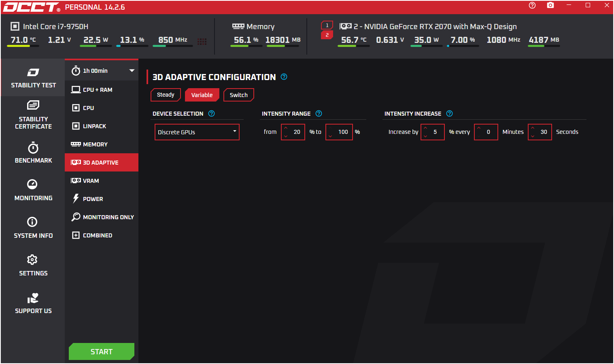Select the Power test
The height and width of the screenshot is (364, 614).
[102, 199]
